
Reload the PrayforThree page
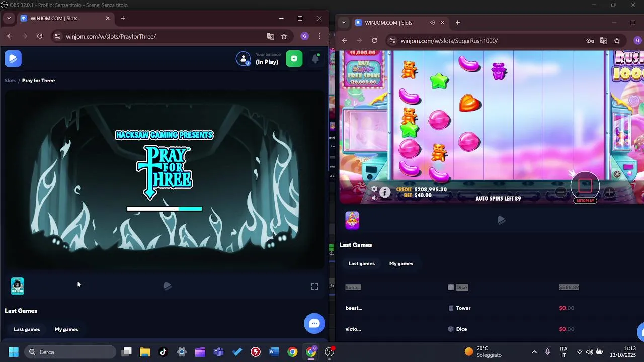tap(40, 36)
